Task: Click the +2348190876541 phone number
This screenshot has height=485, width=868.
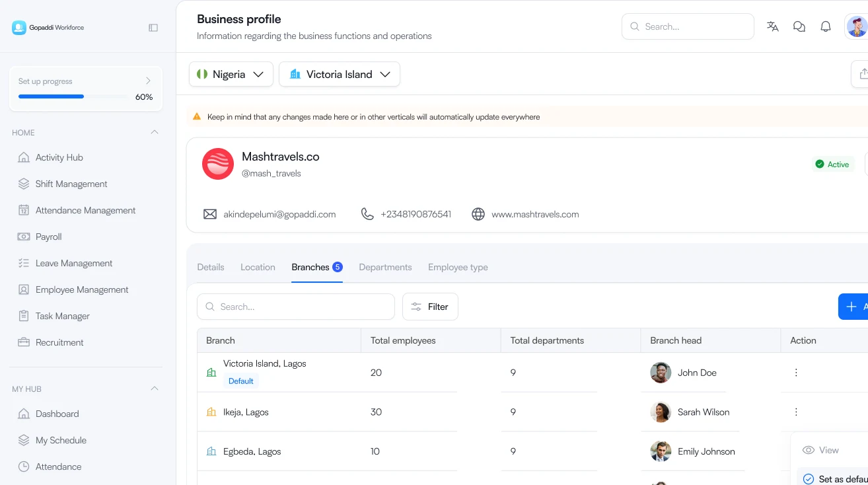Action: pos(416,214)
